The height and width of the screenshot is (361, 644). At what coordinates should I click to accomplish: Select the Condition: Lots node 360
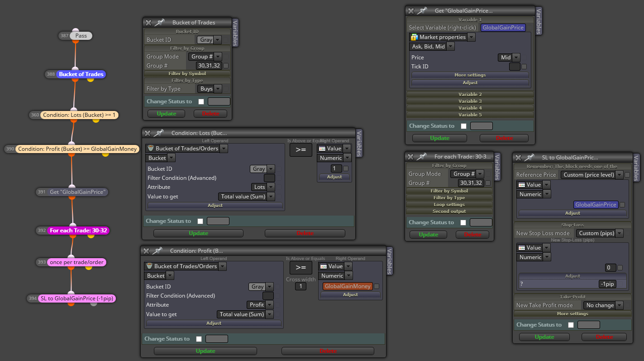pyautogui.click(x=80, y=115)
